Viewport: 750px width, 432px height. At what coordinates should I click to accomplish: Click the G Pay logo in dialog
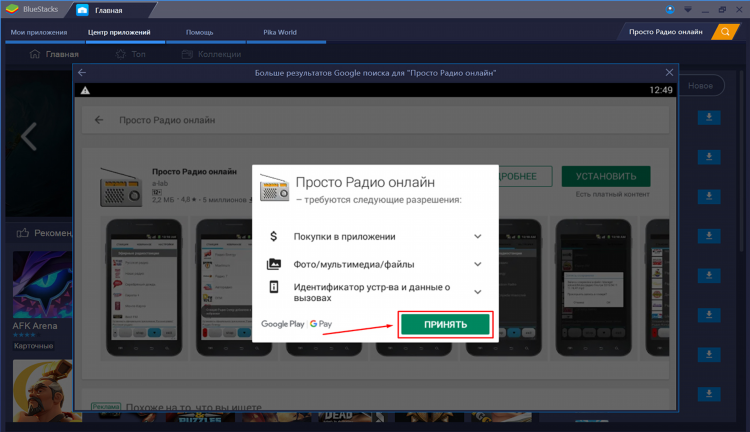[x=321, y=324]
